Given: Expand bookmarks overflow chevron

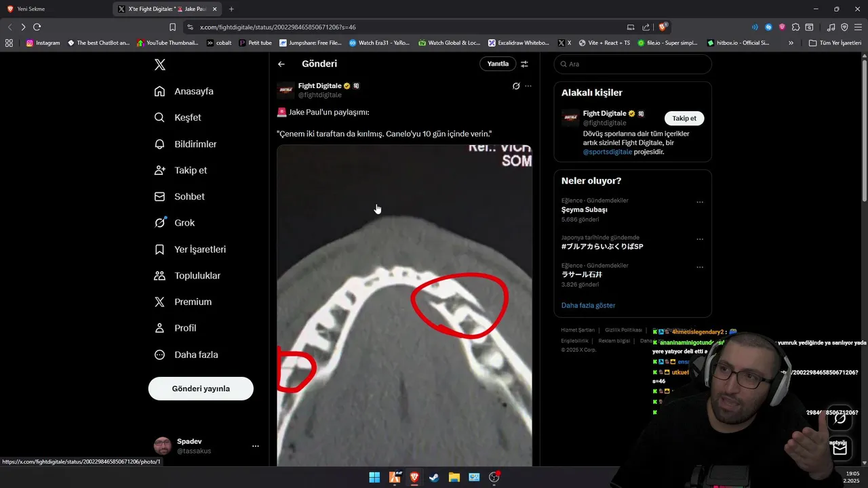Looking at the screenshot, I should [x=791, y=43].
